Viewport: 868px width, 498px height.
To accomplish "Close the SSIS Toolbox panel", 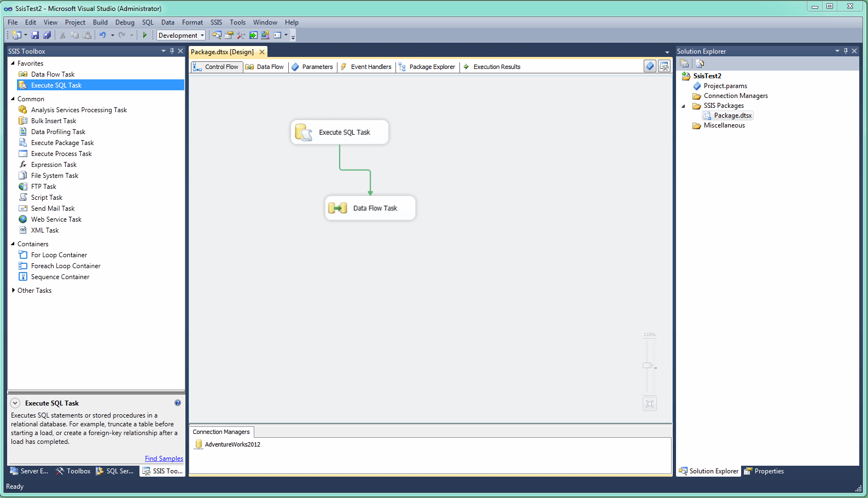I will coord(180,51).
